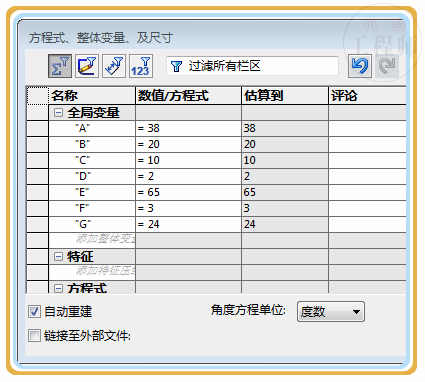Click the value cell "= 65"

click(188, 192)
